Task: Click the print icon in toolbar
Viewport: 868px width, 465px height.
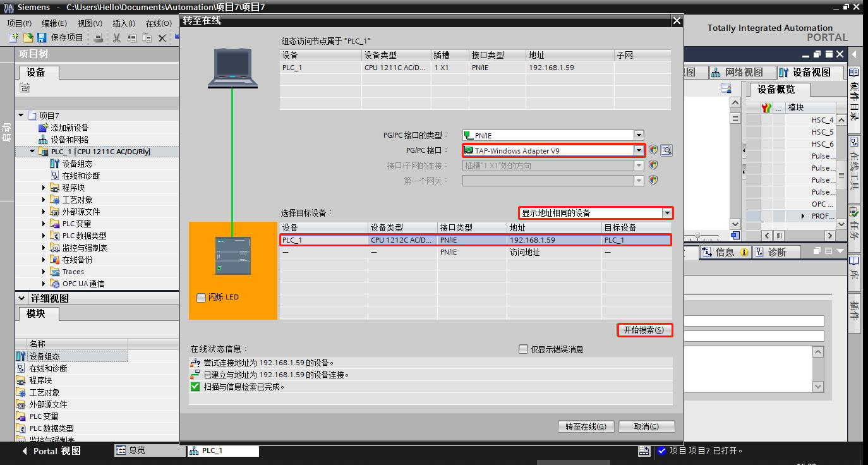Action: click(x=99, y=38)
